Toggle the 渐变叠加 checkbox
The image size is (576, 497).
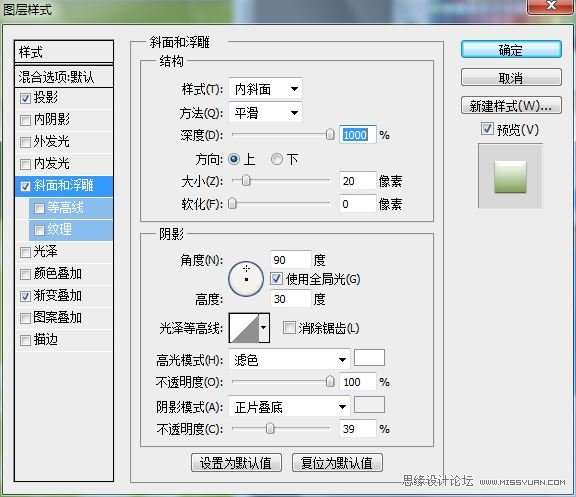pyautogui.click(x=25, y=296)
